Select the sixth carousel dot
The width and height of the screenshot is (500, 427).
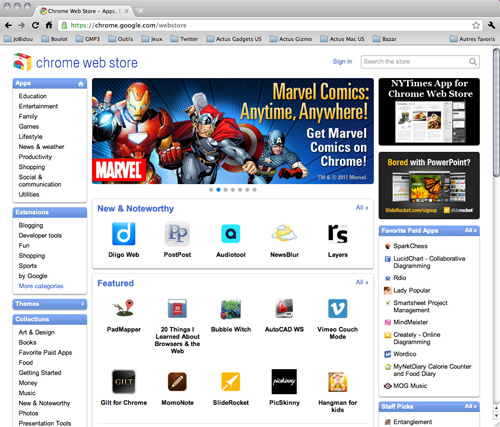[x=247, y=190]
